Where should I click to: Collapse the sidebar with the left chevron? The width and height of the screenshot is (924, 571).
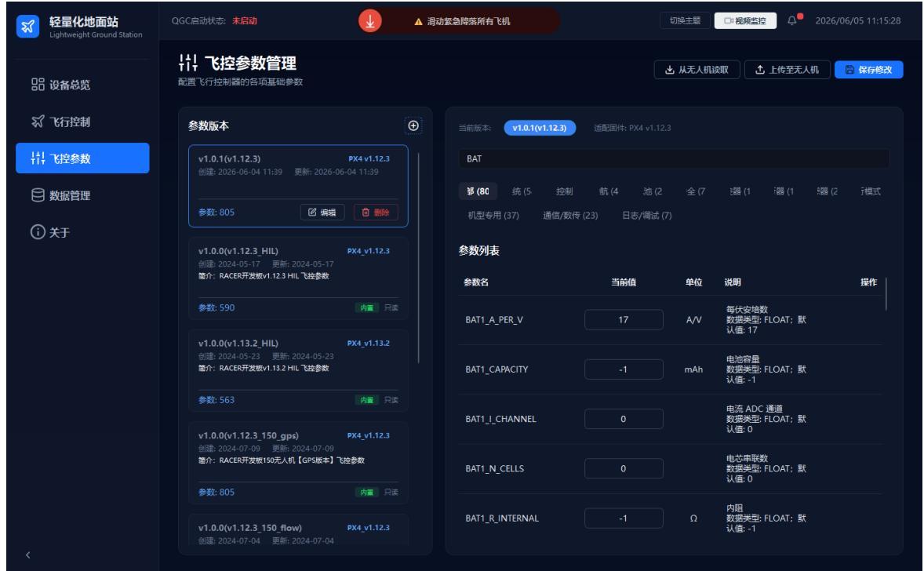point(27,555)
